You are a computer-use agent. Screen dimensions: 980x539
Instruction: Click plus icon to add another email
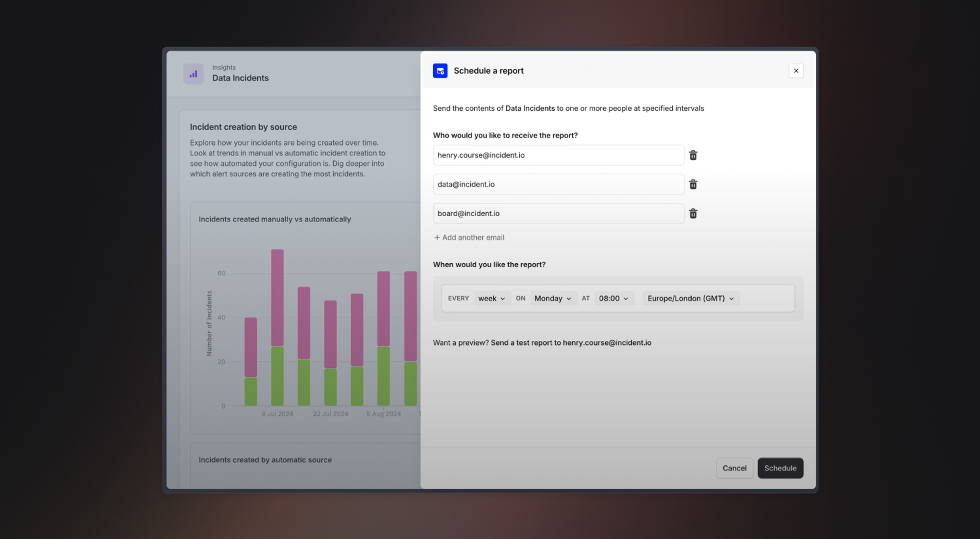pyautogui.click(x=437, y=237)
